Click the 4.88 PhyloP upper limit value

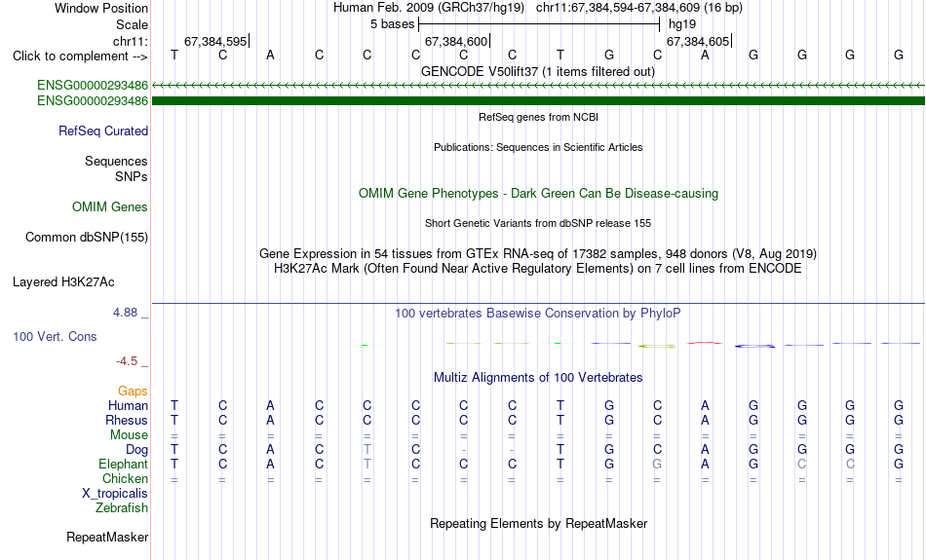coord(125,313)
